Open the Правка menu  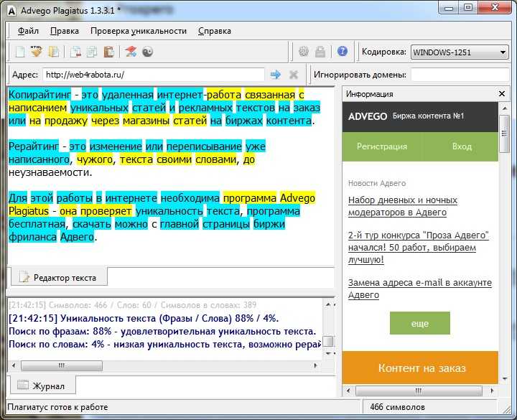[65, 31]
